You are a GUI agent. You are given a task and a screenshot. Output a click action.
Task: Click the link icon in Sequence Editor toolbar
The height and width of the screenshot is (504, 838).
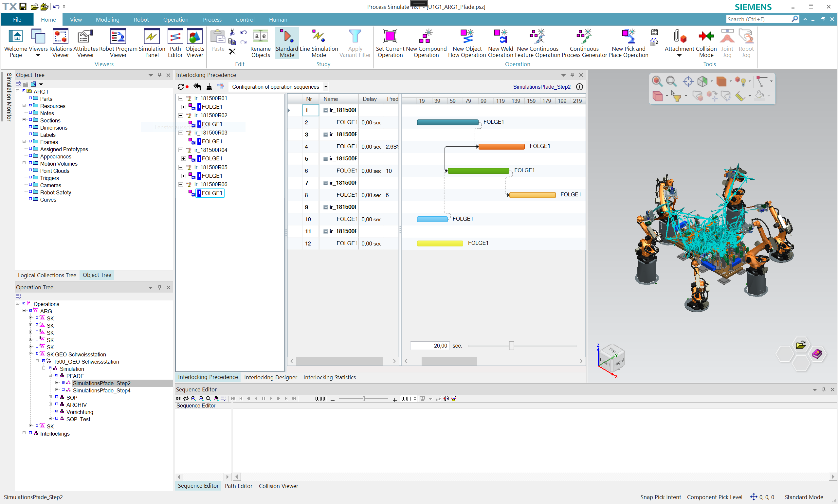pyautogui.click(x=178, y=399)
